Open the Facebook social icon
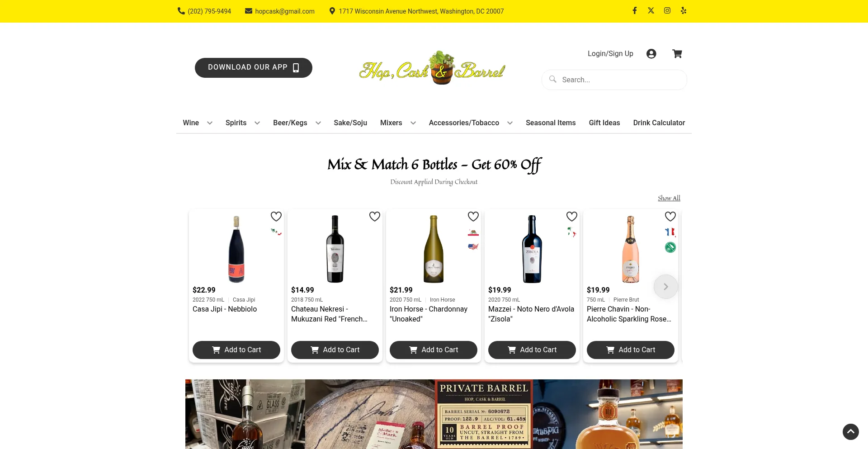 [x=634, y=10]
